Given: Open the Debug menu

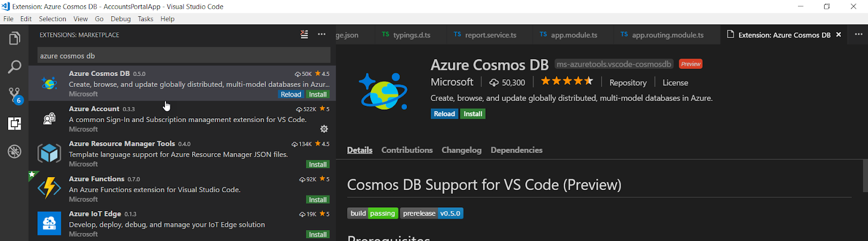Looking at the screenshot, I should (x=121, y=18).
